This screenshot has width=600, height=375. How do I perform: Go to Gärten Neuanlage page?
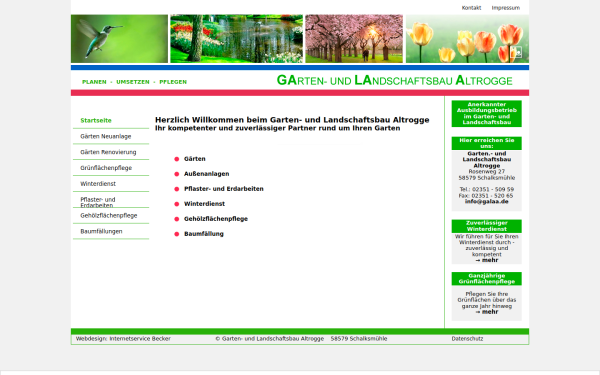[106, 136]
